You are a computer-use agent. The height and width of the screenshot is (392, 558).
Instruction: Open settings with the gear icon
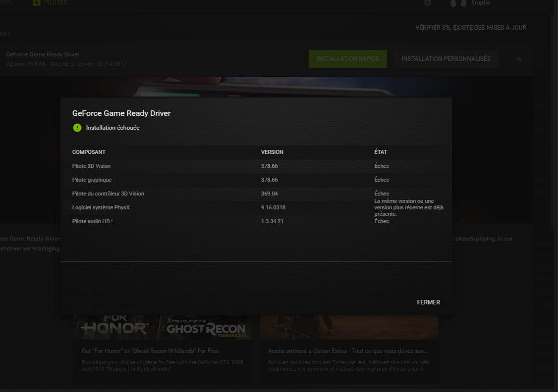coord(428,3)
